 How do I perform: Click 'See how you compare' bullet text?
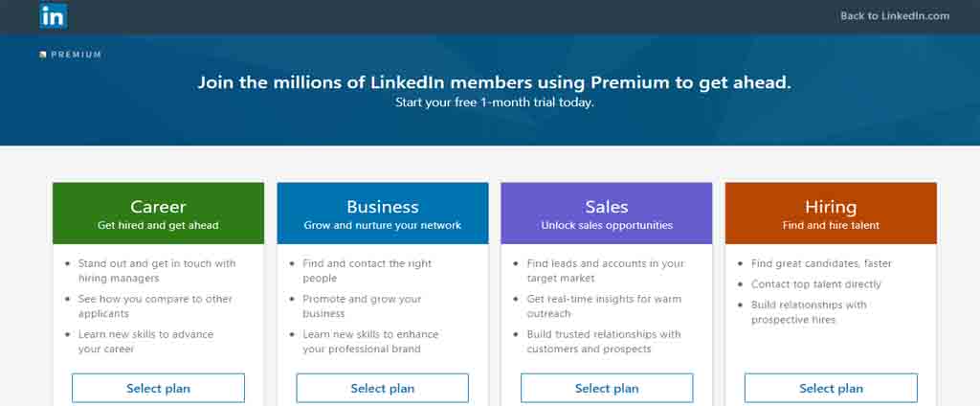pyautogui.click(x=155, y=305)
